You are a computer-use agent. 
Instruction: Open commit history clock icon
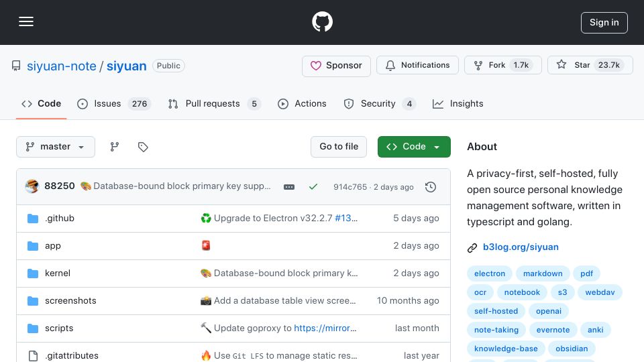click(431, 187)
